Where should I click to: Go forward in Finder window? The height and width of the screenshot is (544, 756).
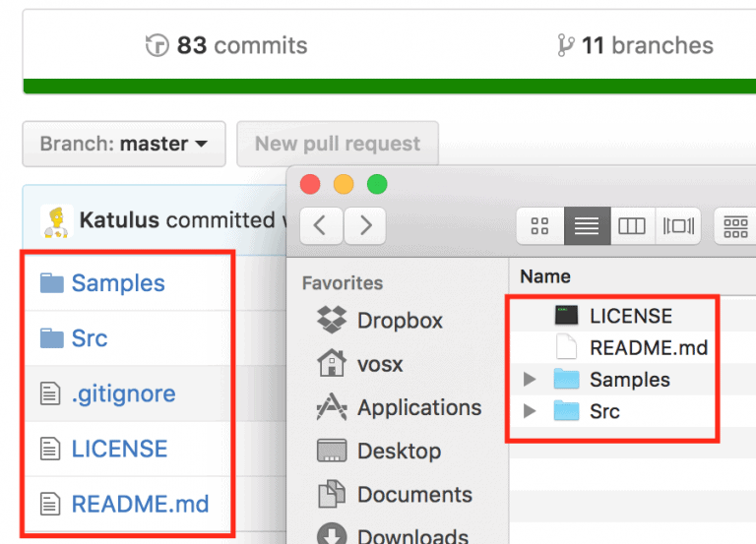tap(365, 225)
